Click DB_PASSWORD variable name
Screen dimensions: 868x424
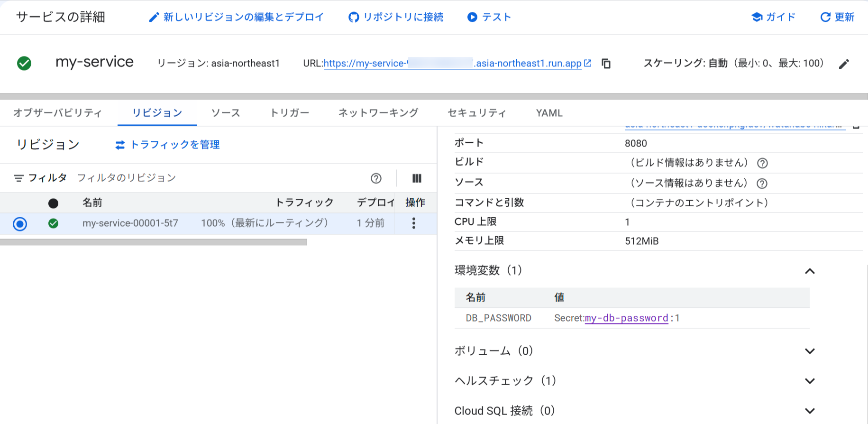click(498, 318)
